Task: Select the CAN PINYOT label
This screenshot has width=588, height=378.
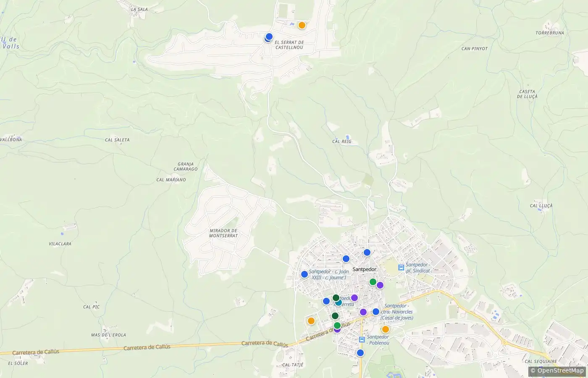Action: [x=475, y=49]
